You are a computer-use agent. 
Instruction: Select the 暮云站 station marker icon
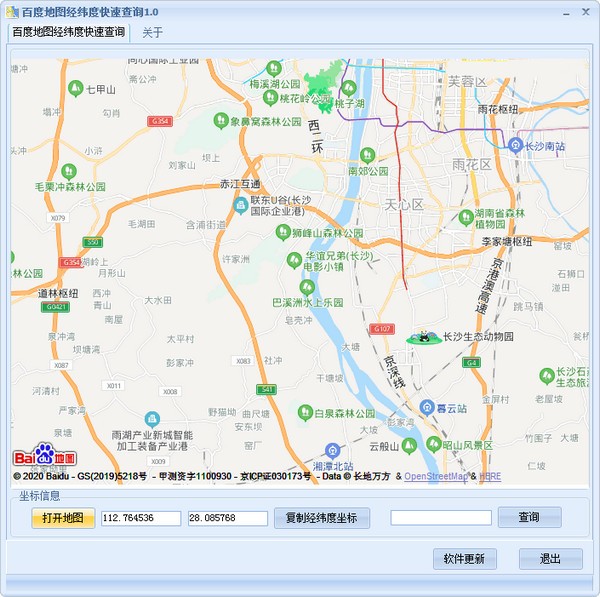coord(427,408)
